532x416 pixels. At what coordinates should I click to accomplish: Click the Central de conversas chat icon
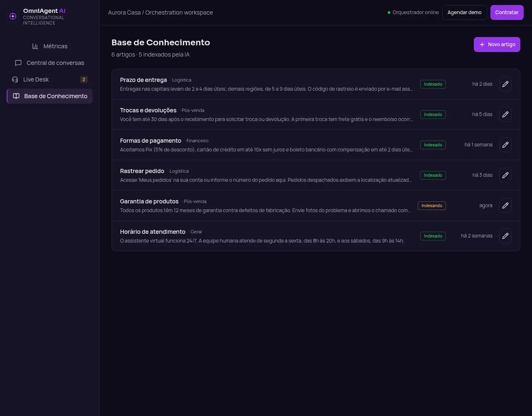point(18,63)
